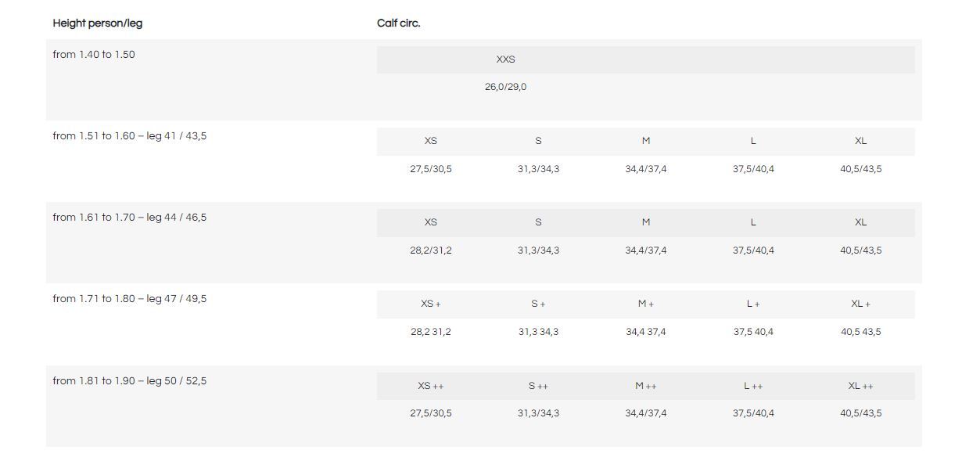Viewport: 980px width, 461px height.
Task: Click the 26,0/29,0 calf value
Action: 505,87
